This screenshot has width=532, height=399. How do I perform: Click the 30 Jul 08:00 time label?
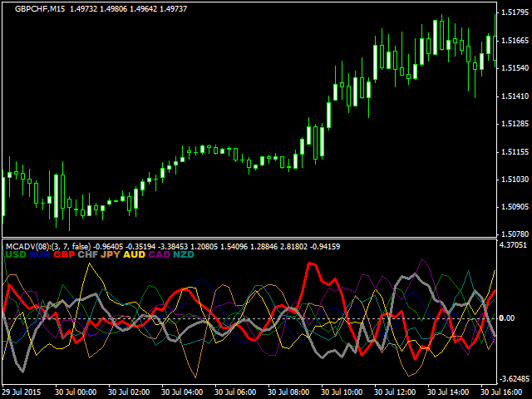[288, 392]
